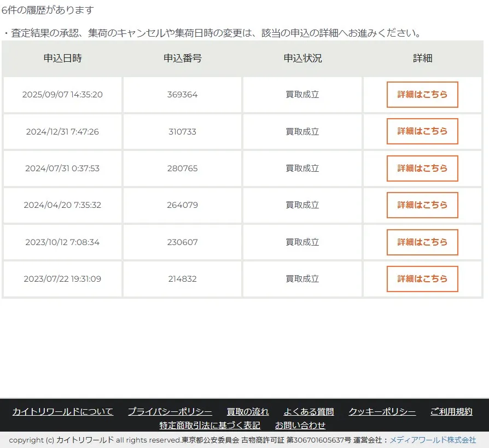Click the 申込番号 column header
489x448 pixels.
click(x=182, y=59)
